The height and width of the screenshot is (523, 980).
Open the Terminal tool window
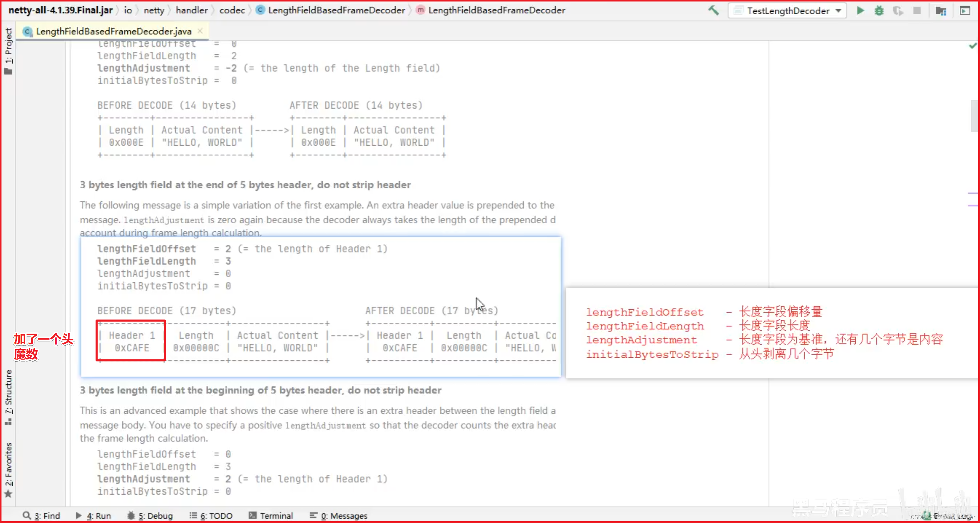(x=271, y=515)
